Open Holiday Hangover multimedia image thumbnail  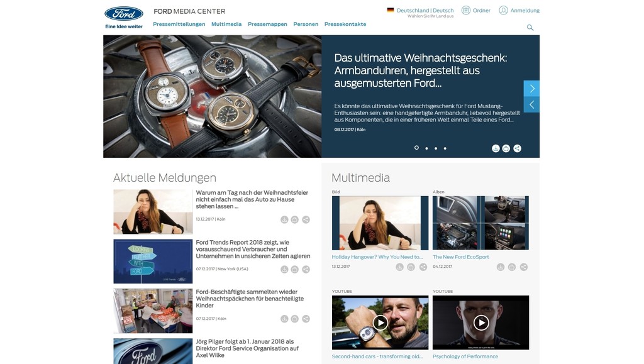(380, 223)
